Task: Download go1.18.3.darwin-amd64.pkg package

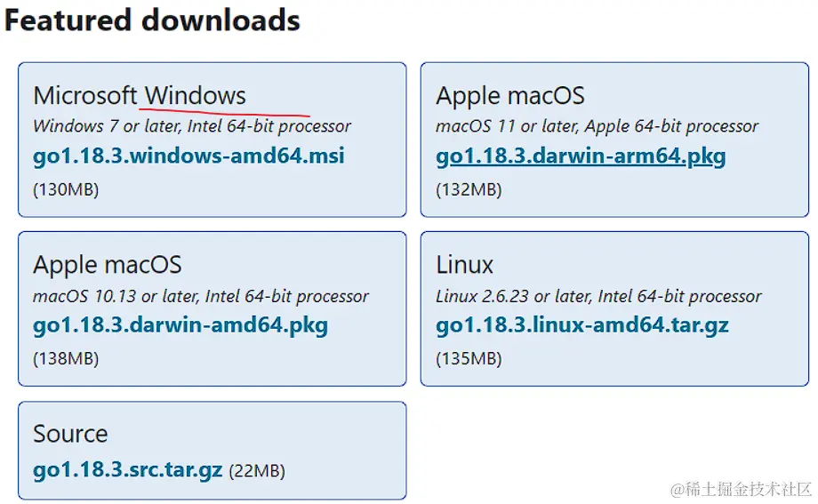Action: [x=180, y=325]
